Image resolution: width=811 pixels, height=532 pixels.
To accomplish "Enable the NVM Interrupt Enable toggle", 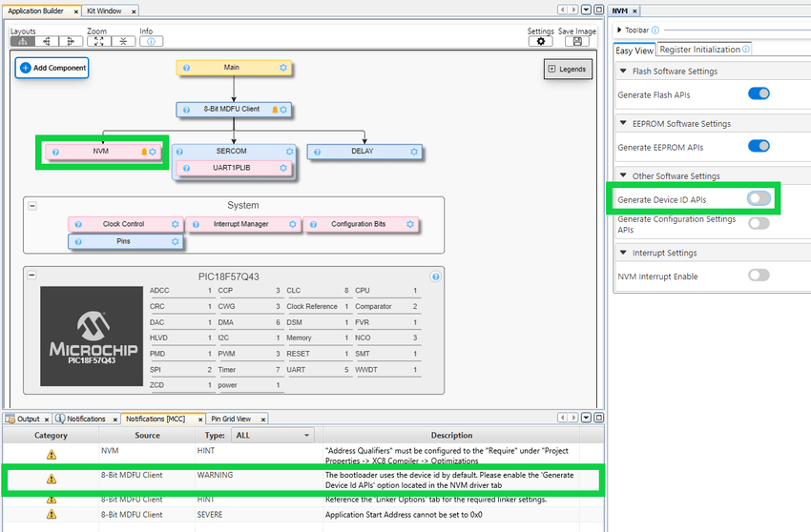I will [x=759, y=276].
